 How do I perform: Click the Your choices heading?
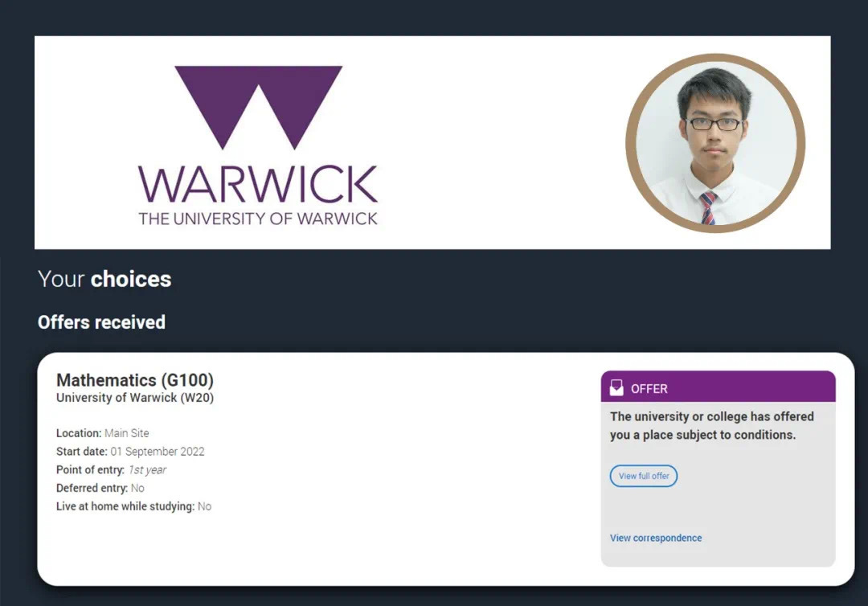point(104,279)
